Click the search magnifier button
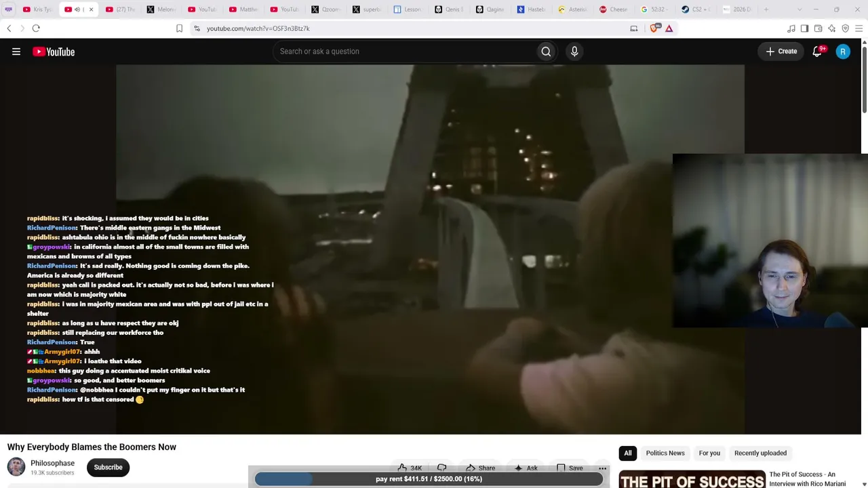 (546, 52)
